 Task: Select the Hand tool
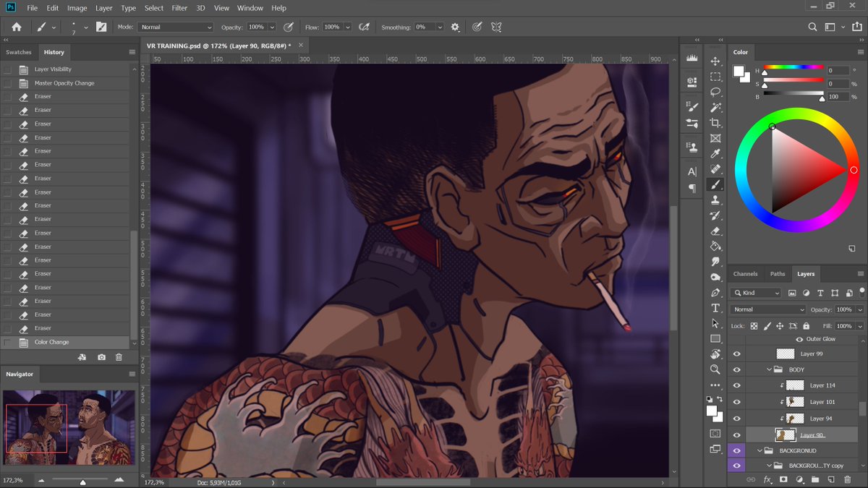715,354
